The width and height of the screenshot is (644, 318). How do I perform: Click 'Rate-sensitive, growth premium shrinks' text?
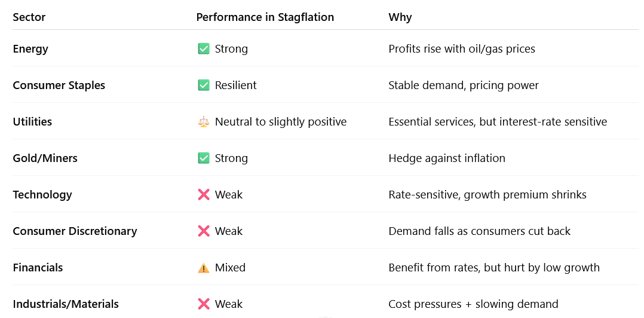487,195
